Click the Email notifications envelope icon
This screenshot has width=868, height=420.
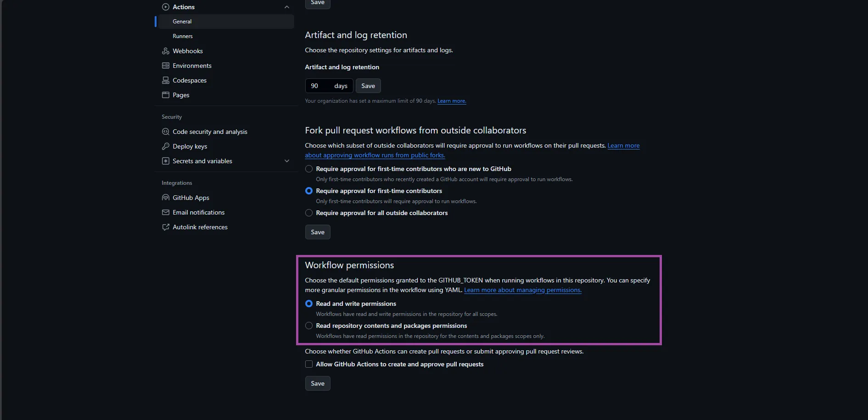point(166,212)
